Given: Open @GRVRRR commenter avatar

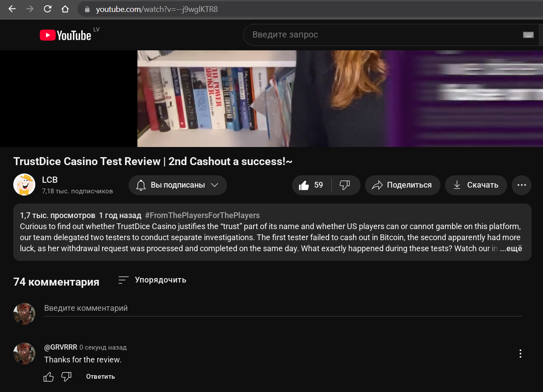Looking at the screenshot, I should click(x=24, y=354).
